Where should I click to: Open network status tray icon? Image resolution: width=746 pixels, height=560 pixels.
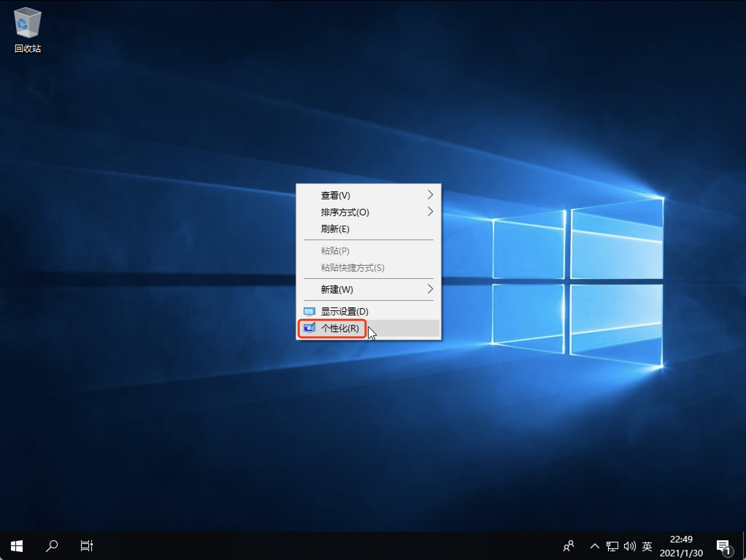[612, 546]
